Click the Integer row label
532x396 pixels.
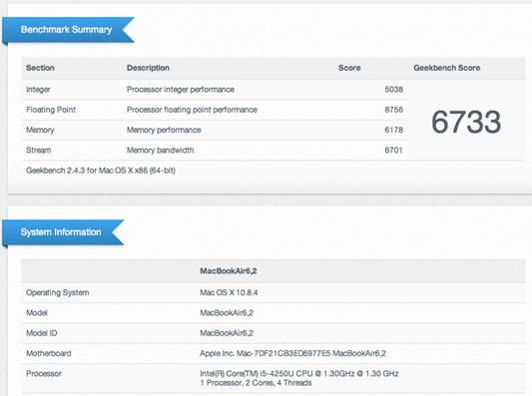pyautogui.click(x=38, y=90)
